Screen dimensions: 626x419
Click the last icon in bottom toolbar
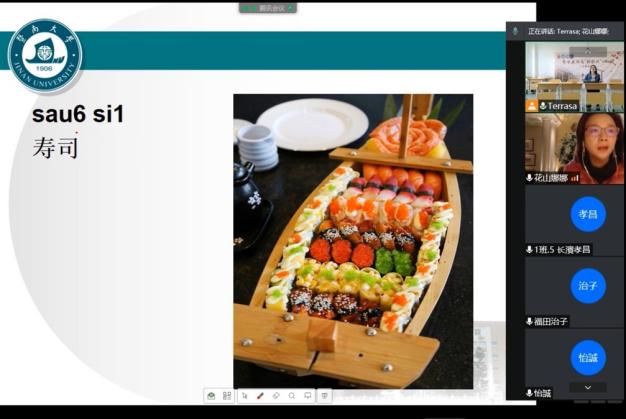click(325, 395)
